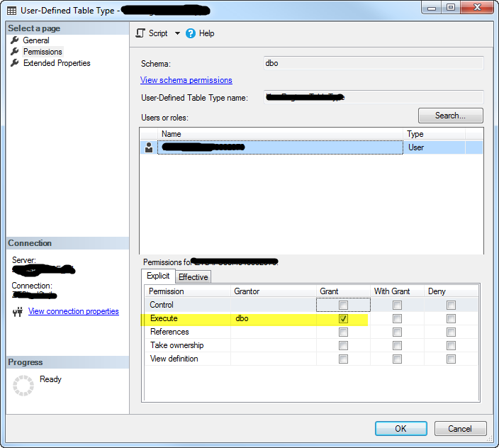Click the connection properties plug icon
This screenshot has height=448, width=499.
tap(18, 311)
